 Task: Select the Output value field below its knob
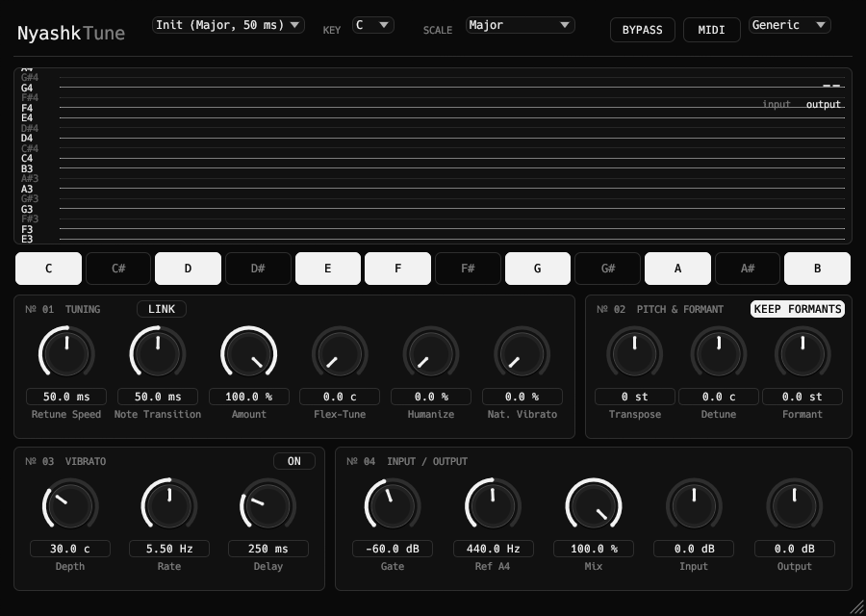pyautogui.click(x=794, y=549)
